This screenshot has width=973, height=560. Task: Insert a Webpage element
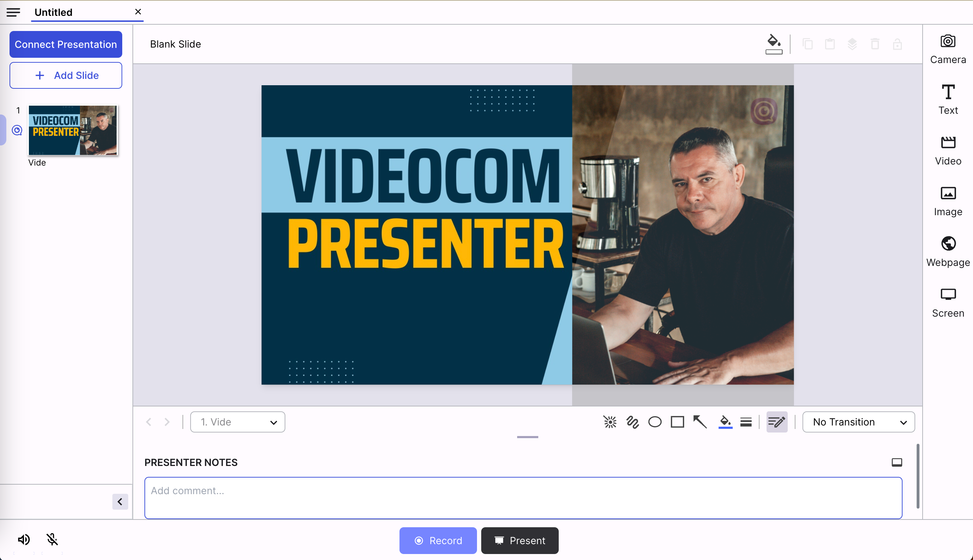(x=947, y=252)
